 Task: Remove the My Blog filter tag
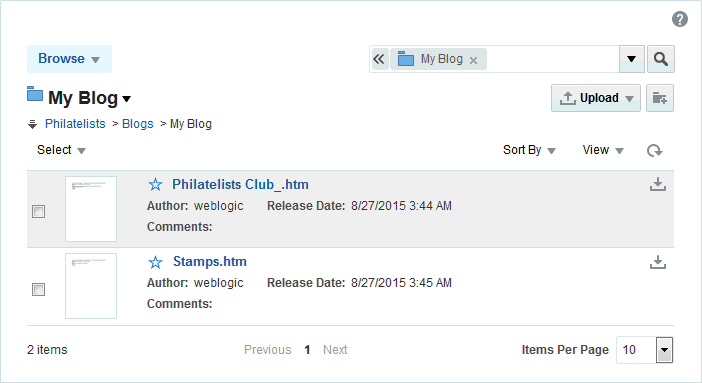473,60
